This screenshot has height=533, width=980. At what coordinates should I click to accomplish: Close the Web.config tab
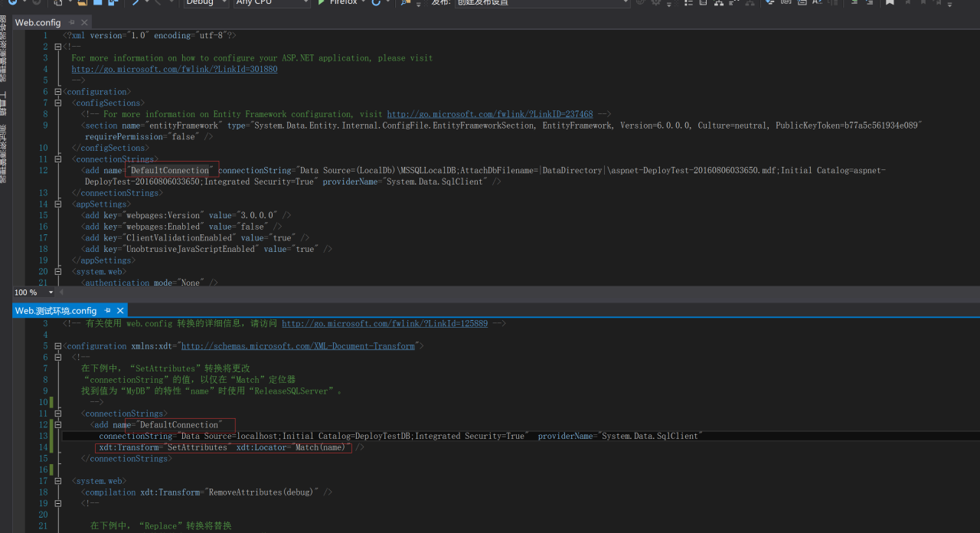pyautogui.click(x=84, y=23)
